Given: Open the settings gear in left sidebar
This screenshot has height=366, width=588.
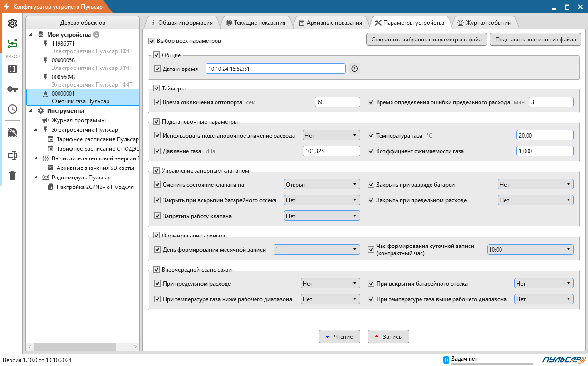Looking at the screenshot, I should pos(12,23).
